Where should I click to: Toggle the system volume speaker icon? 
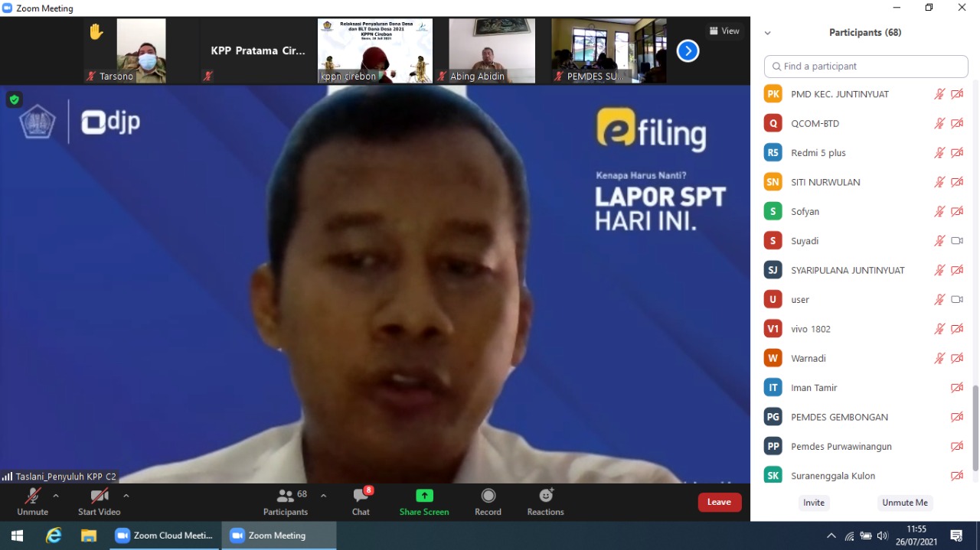click(x=883, y=535)
